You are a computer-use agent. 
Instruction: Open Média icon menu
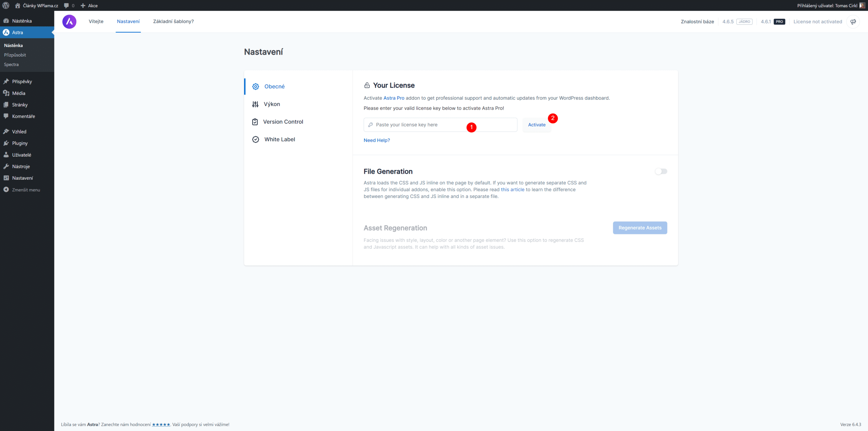tap(6, 93)
